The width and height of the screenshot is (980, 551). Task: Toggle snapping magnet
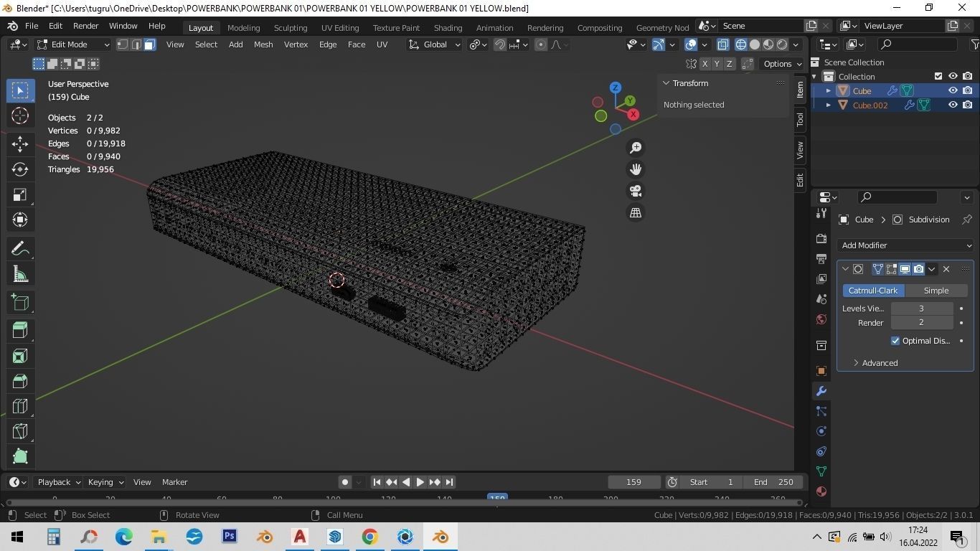[x=500, y=44]
